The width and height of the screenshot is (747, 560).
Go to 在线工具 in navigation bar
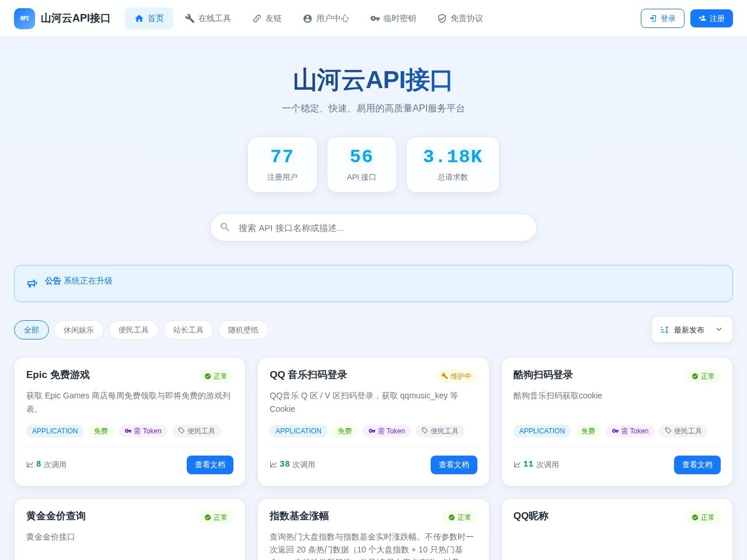[x=208, y=19]
